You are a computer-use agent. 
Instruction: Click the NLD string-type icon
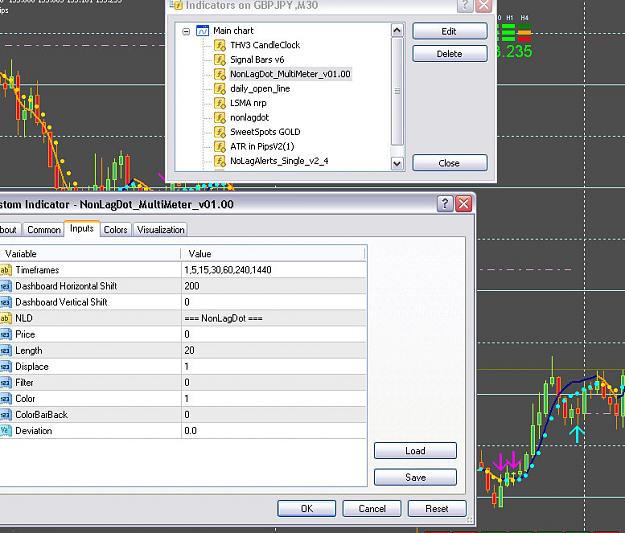pyautogui.click(x=5, y=318)
